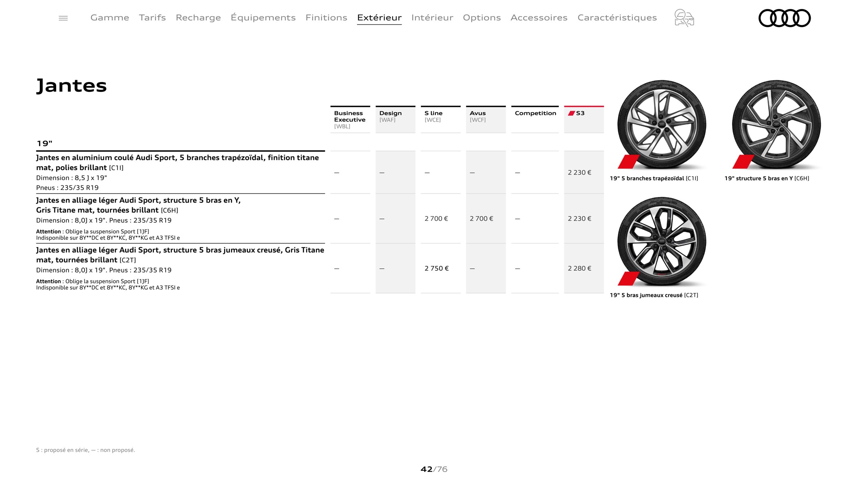The width and height of the screenshot is (868, 488).
Task: Switch to the Recharge tab
Action: point(198,17)
